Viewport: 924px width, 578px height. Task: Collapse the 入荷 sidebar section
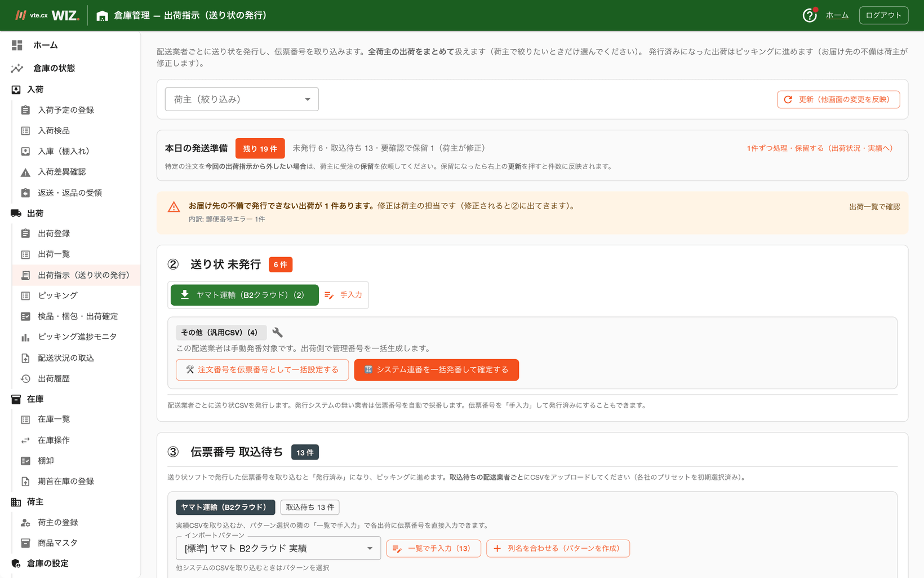point(35,90)
